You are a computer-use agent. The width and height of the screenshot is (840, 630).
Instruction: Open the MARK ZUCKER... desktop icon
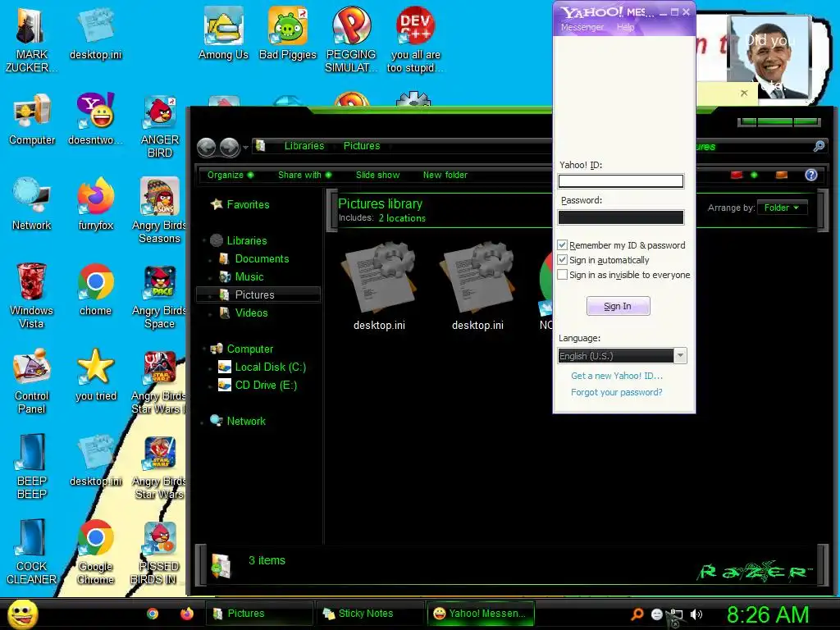[32, 39]
